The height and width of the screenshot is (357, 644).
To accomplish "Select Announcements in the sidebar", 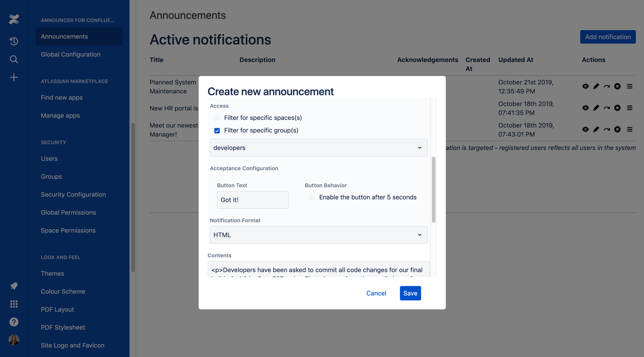I will 79,36.
